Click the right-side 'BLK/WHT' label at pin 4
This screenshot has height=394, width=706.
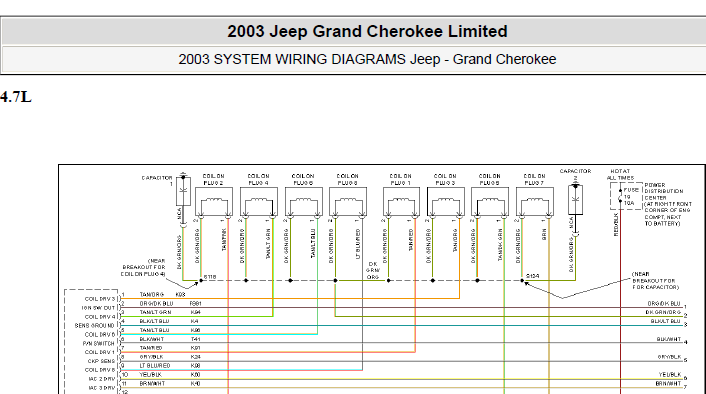pos(669,339)
